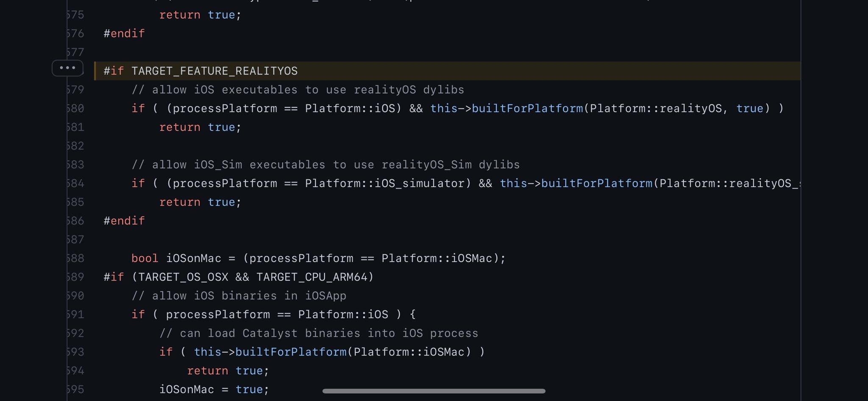Image resolution: width=868 pixels, height=401 pixels.
Task: Click line number 584
Action: click(75, 183)
